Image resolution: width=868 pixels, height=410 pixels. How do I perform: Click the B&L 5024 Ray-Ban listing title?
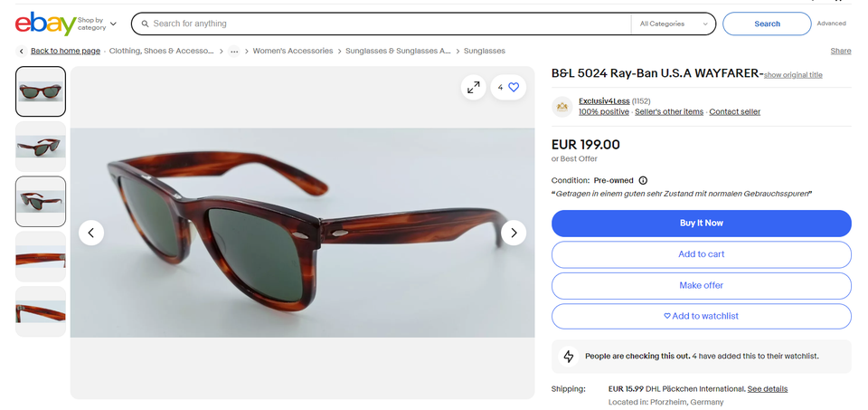(657, 73)
